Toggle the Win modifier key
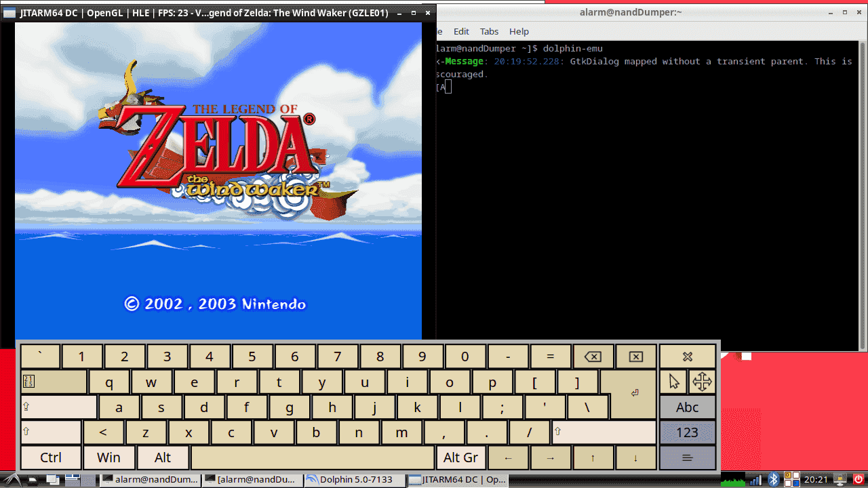The width and height of the screenshot is (868, 488). (x=108, y=457)
